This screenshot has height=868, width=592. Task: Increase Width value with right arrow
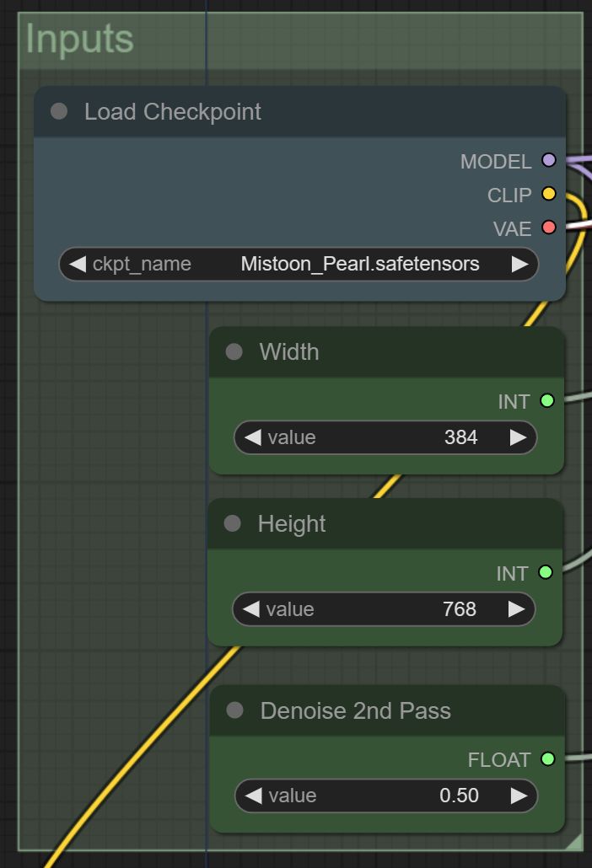coord(518,438)
